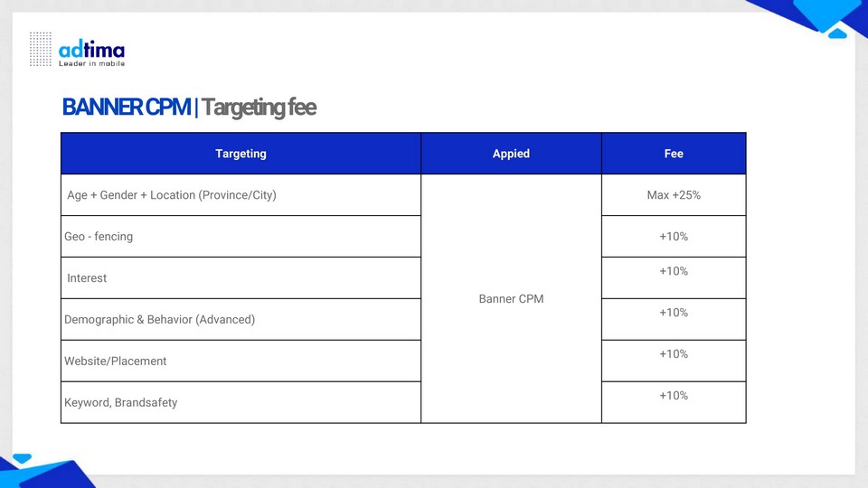Select the 'Targeting' column header
This screenshot has height=488, width=868.
tap(241, 154)
